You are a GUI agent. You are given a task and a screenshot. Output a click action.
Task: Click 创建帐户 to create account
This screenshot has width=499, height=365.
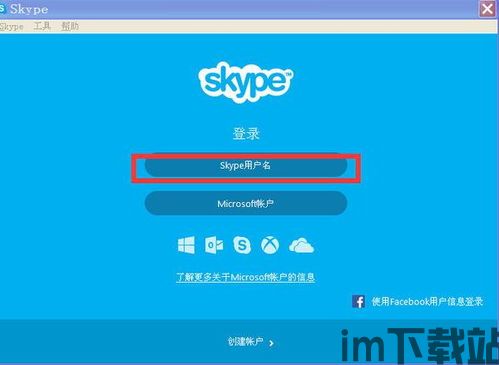click(246, 342)
